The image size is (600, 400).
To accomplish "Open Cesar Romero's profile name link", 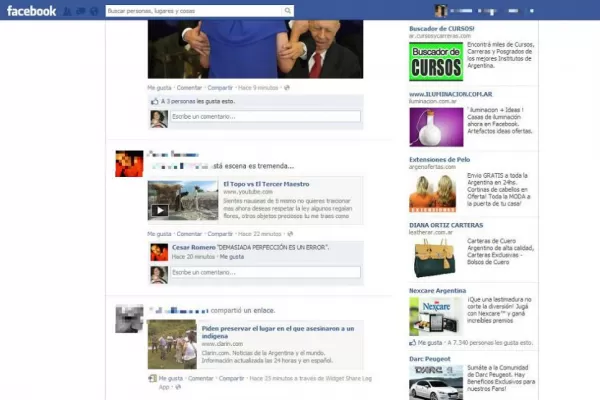I will (x=194, y=247).
